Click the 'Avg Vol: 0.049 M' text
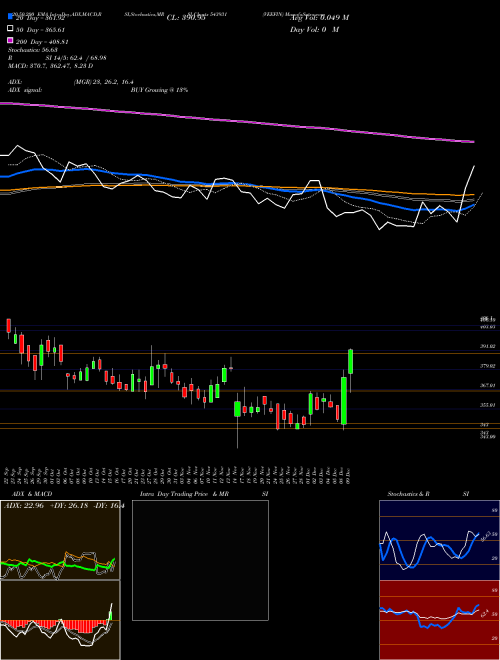500x660 pixels. tap(319, 18)
